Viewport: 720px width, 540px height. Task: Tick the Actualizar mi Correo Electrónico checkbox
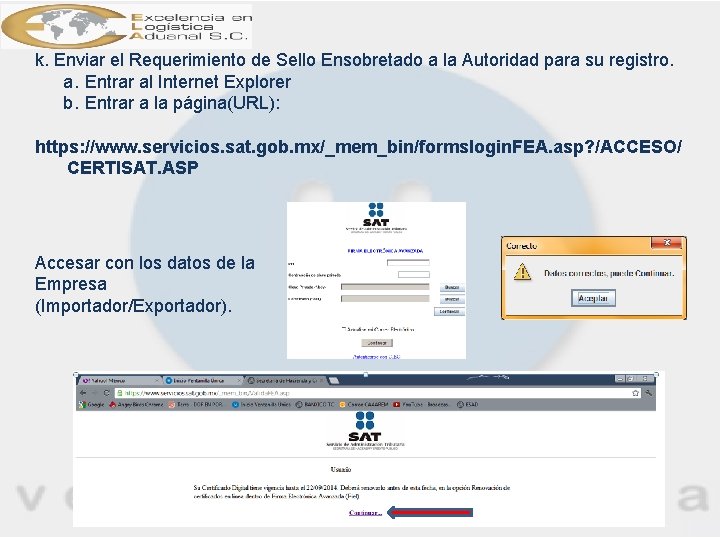tap(343, 329)
